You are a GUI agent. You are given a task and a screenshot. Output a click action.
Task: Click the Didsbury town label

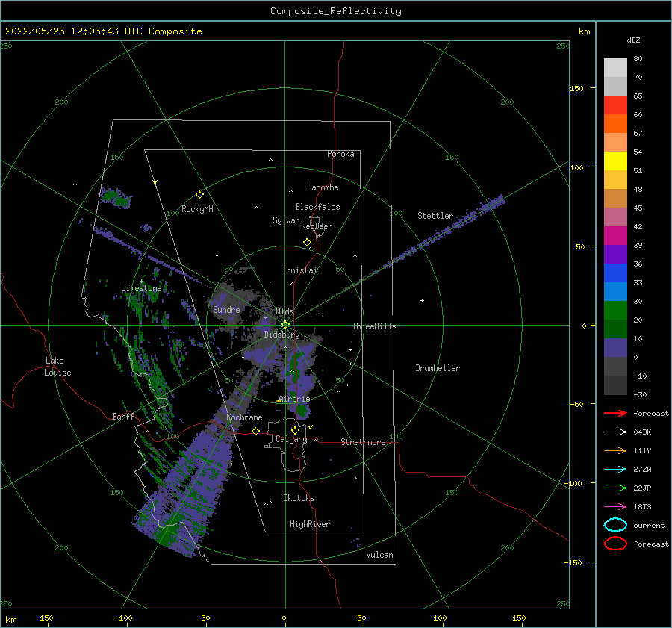pos(281,335)
